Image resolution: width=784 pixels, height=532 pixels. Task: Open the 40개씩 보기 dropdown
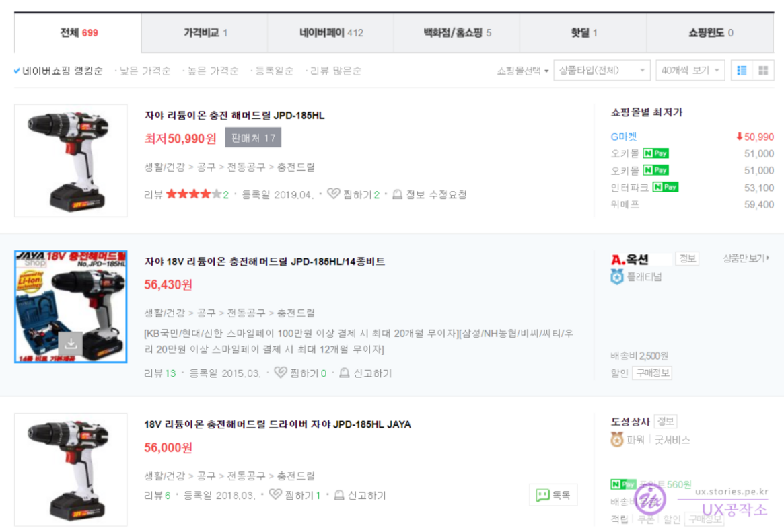point(690,71)
